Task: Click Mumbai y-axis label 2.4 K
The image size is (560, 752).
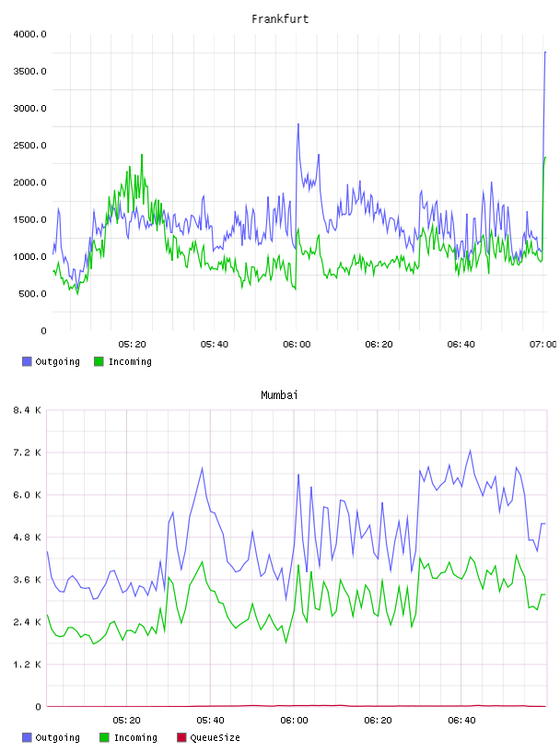Action: pos(27,622)
